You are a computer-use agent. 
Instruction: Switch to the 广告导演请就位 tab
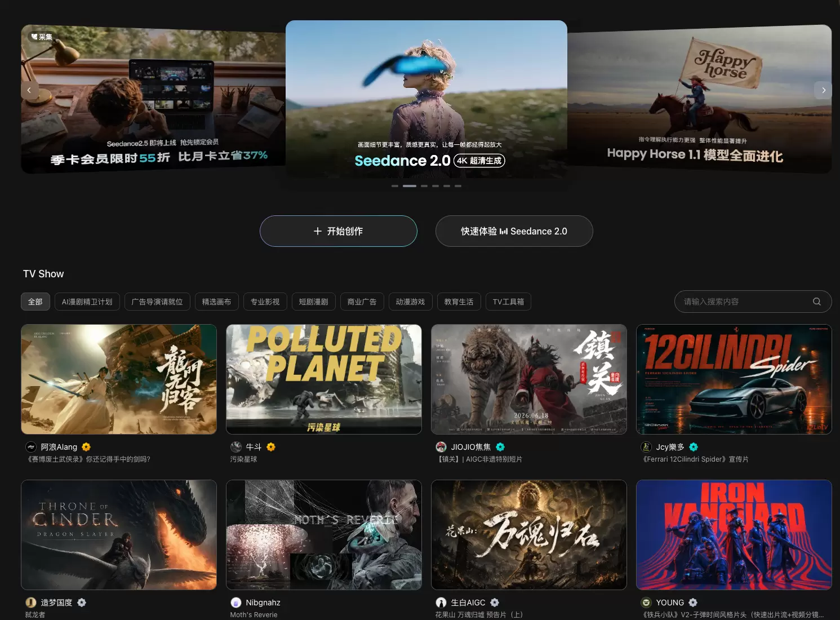(157, 302)
